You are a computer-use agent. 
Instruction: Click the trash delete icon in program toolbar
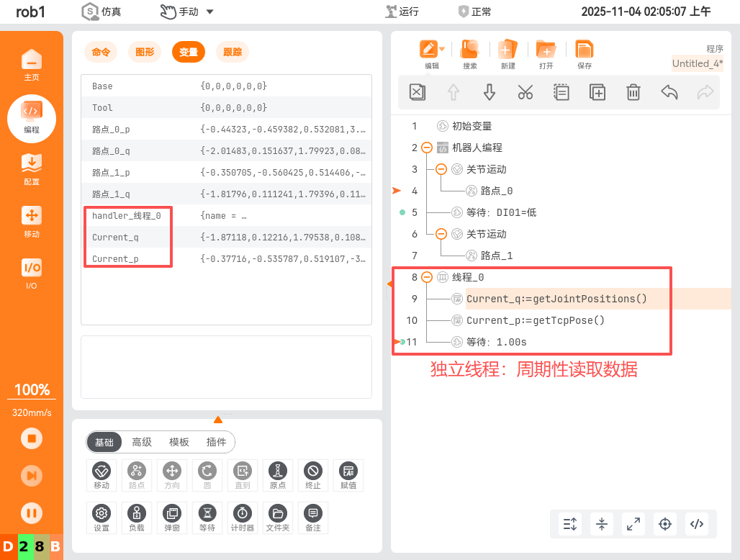click(x=633, y=92)
